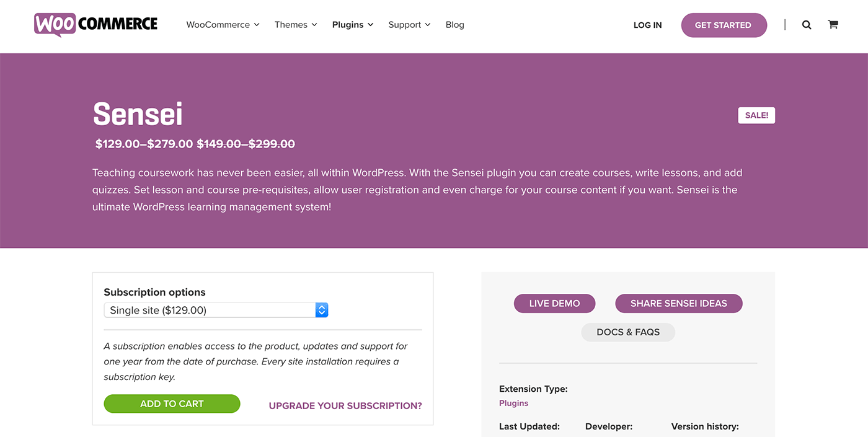Click the SALE! badge
The width and height of the screenshot is (868, 437).
click(756, 115)
